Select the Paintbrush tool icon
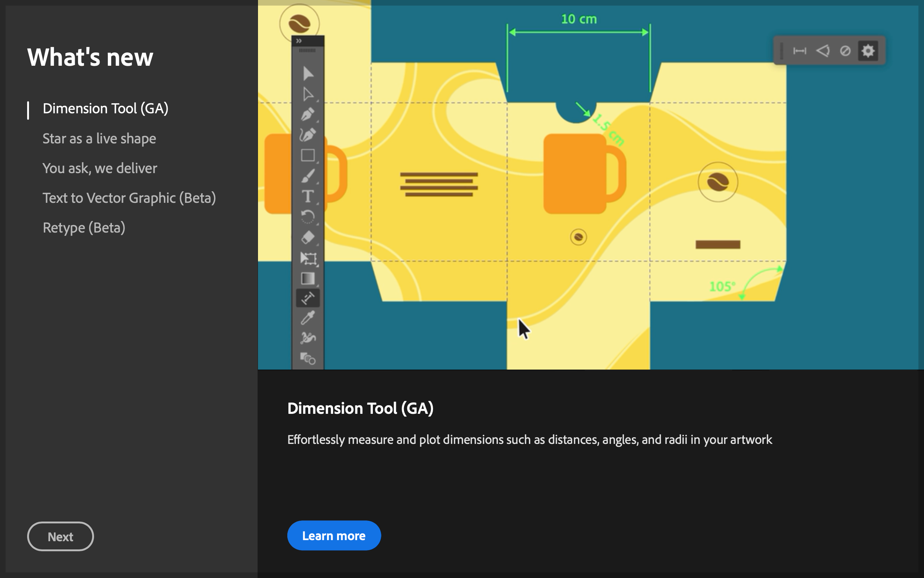Screen dimensions: 924x578 (x=308, y=176)
